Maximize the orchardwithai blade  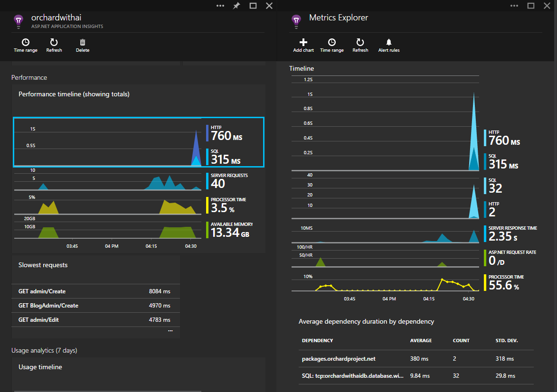(253, 6)
